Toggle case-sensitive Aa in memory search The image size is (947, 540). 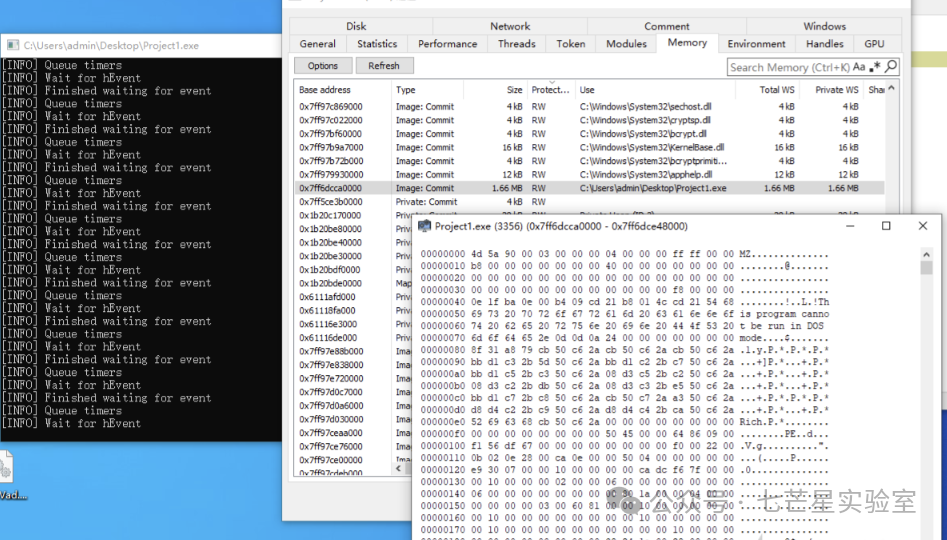(x=859, y=66)
